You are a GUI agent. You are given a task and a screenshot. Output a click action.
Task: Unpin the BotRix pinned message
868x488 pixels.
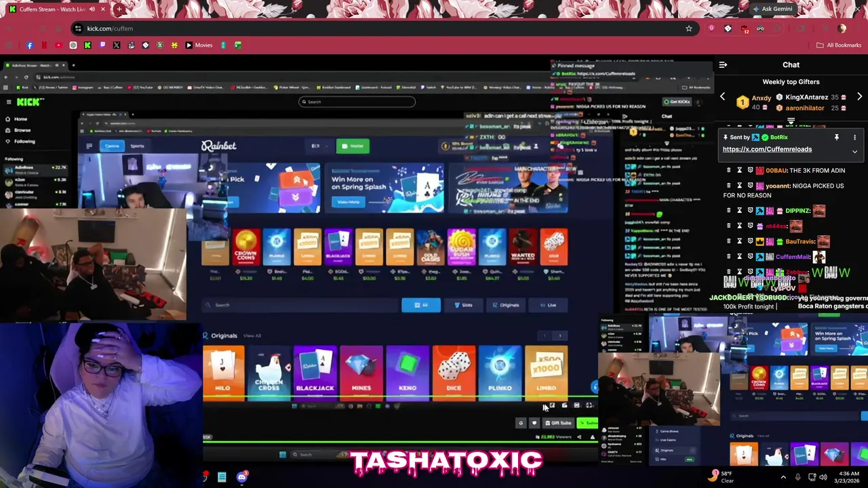(x=836, y=138)
